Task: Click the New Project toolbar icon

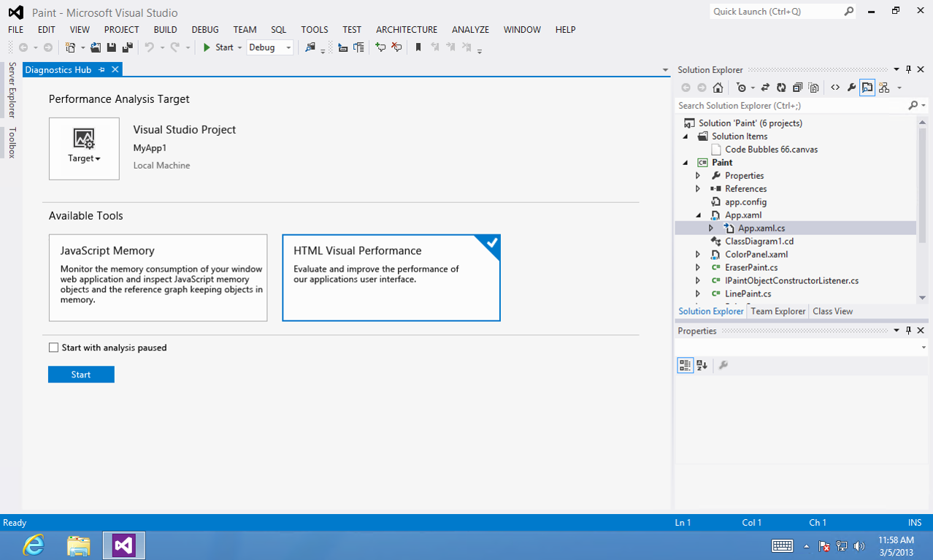Action: [x=71, y=47]
